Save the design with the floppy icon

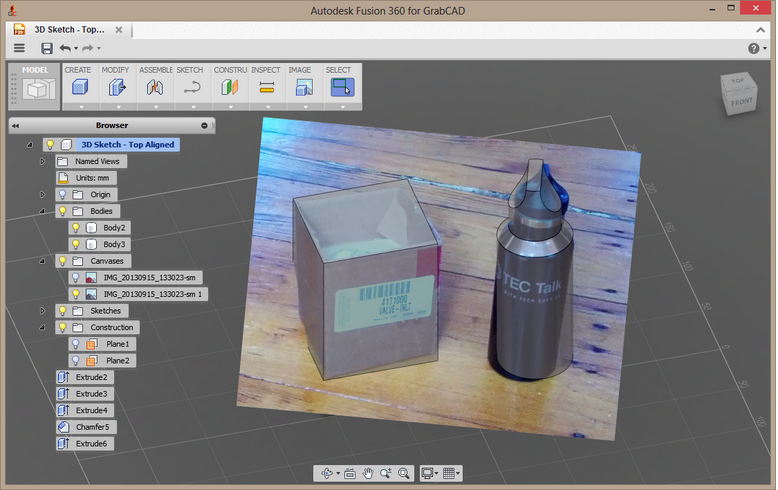(47, 48)
